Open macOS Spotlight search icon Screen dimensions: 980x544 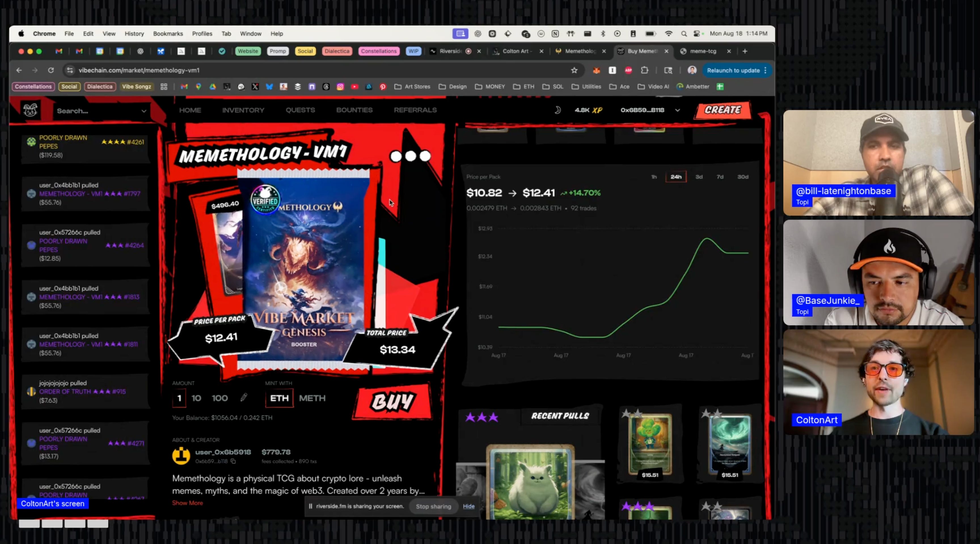684,34
